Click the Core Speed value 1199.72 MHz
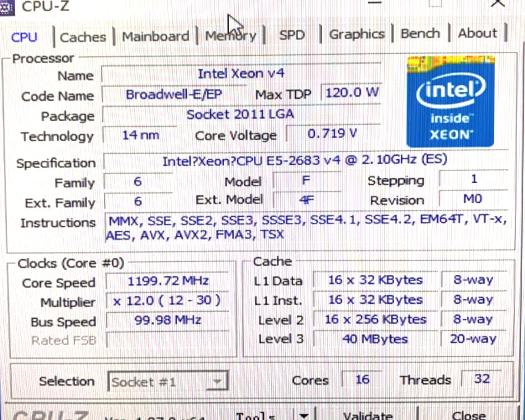Screen dimensions: 525x420 click(x=168, y=281)
